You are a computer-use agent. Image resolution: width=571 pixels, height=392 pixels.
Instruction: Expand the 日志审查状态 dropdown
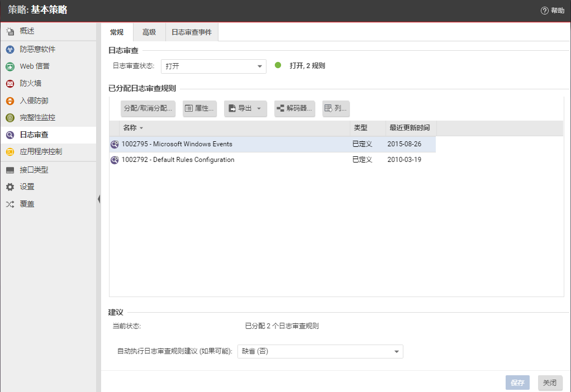(x=260, y=66)
